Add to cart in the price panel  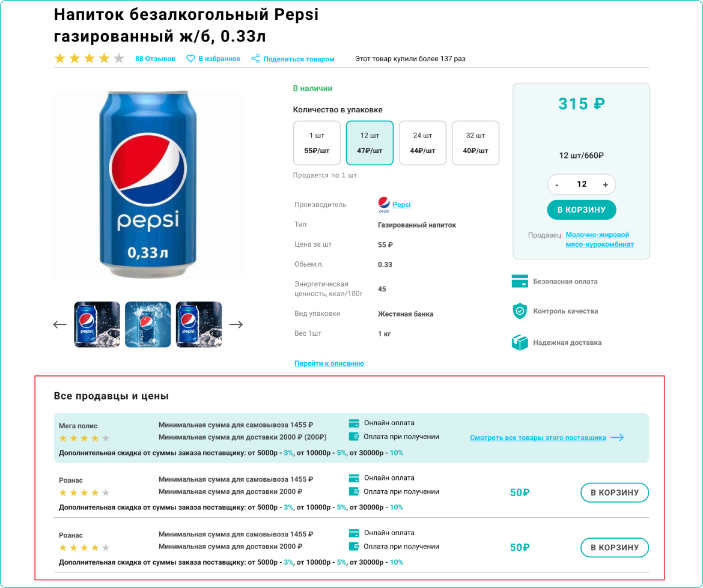point(581,210)
